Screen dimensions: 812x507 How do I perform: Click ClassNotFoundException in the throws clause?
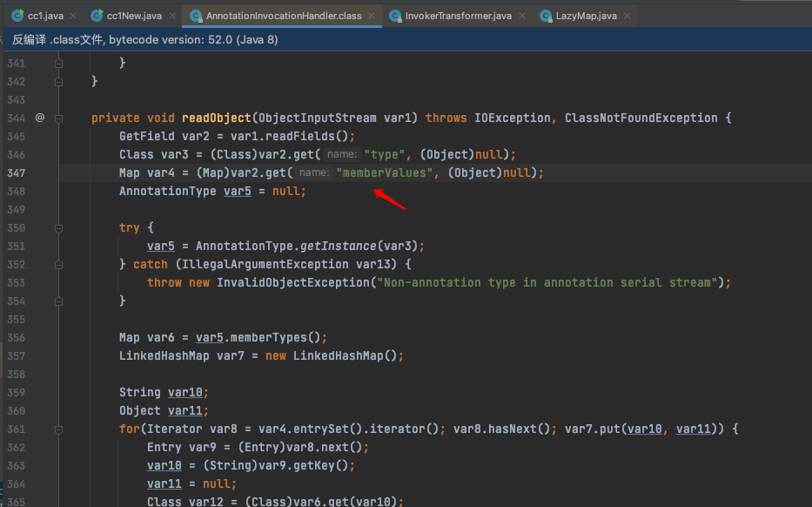pyautogui.click(x=641, y=118)
